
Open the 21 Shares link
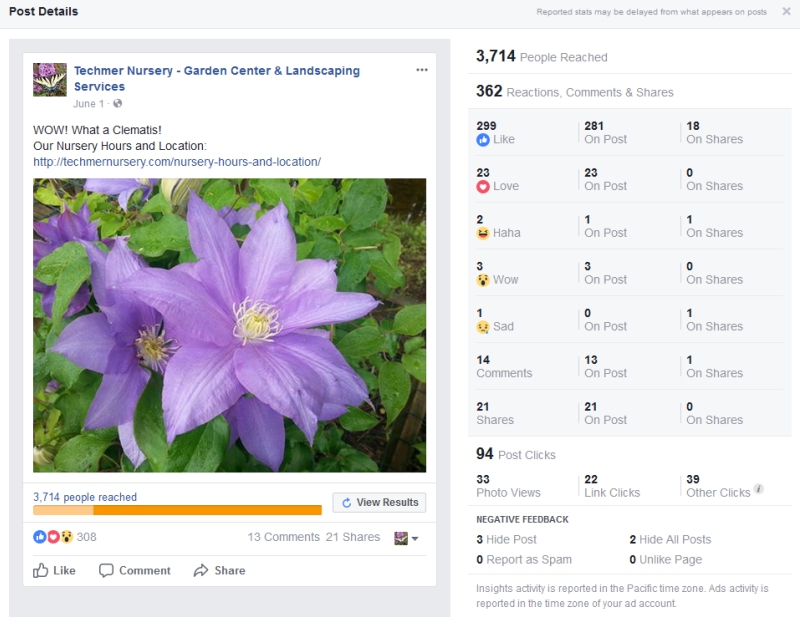pyautogui.click(x=353, y=537)
